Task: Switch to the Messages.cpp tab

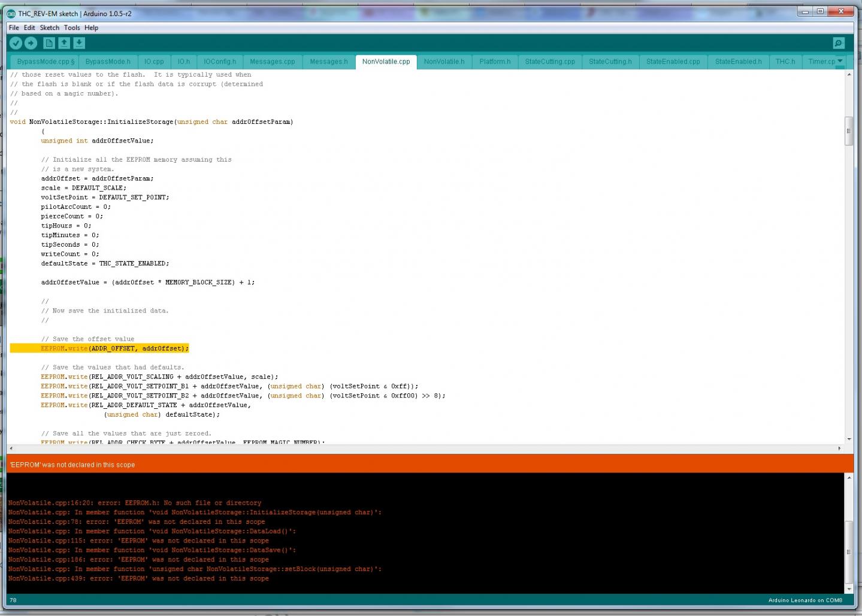Action: click(x=272, y=62)
